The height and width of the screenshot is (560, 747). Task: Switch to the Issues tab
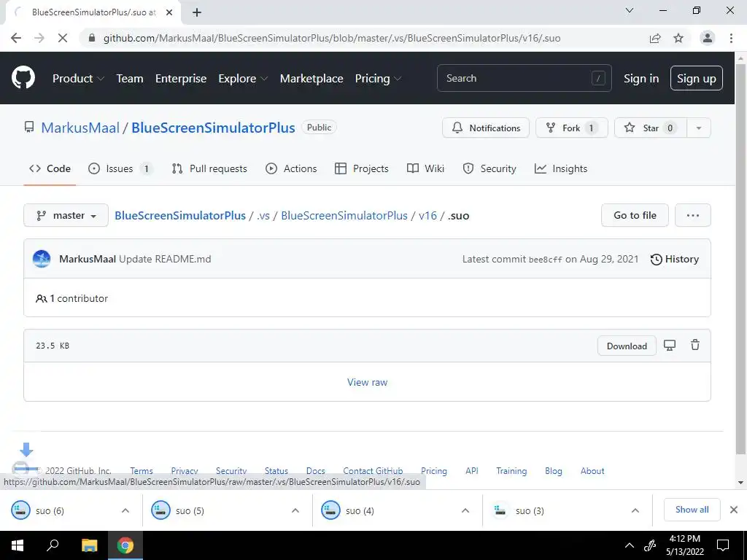click(x=120, y=168)
